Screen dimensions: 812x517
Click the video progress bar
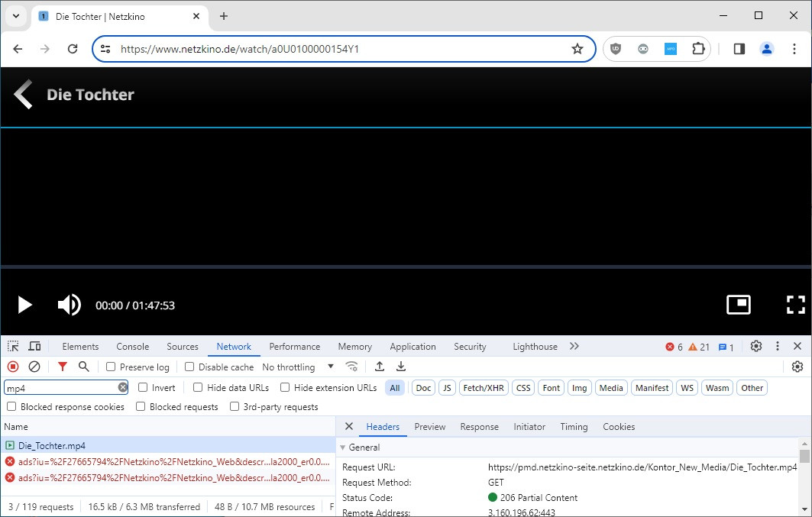coord(405,267)
